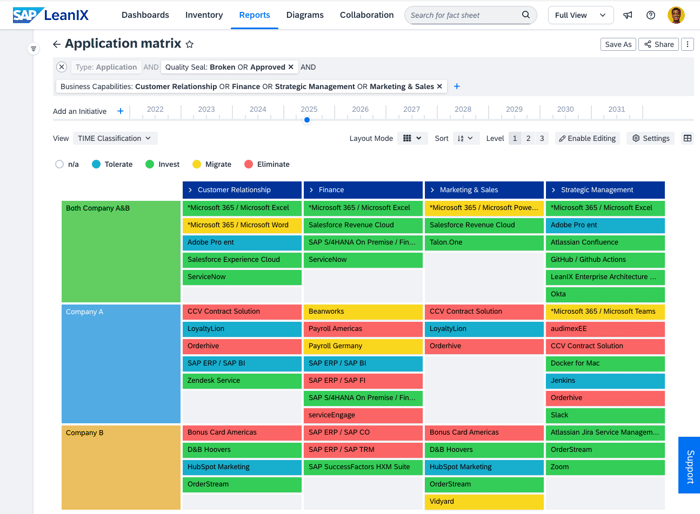Click 2028 on the timeline
The width and height of the screenshot is (700, 514).
tap(463, 109)
